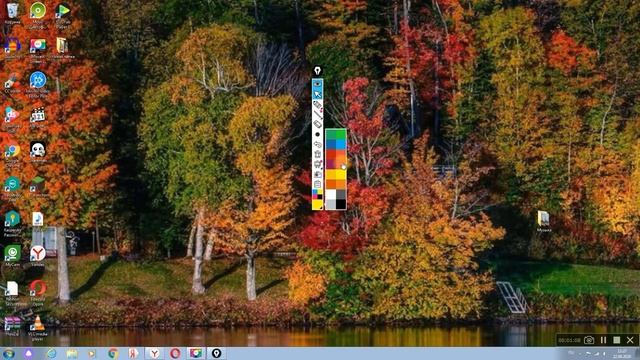Select the music note file on desktop
This screenshot has height=360, width=640.
click(38, 220)
